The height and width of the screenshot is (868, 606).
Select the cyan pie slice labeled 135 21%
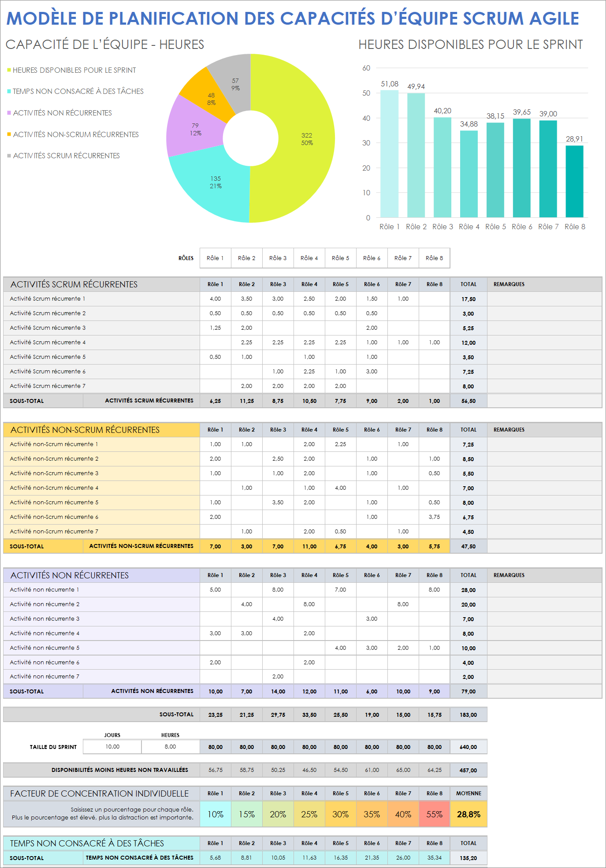(216, 182)
